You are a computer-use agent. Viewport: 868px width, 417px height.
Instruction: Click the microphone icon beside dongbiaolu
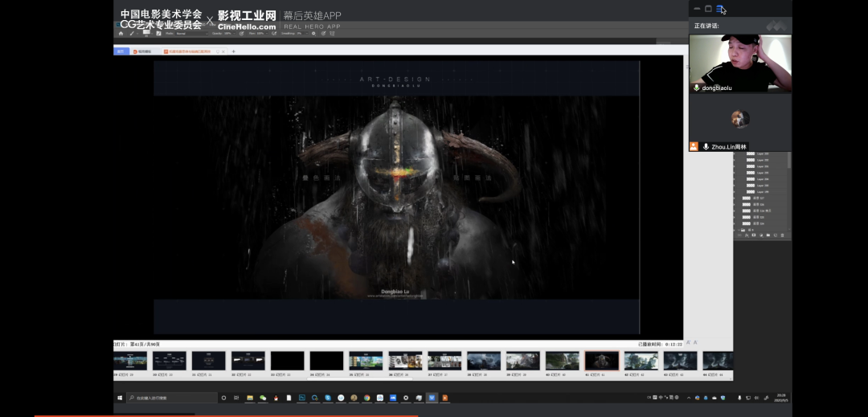pos(697,88)
